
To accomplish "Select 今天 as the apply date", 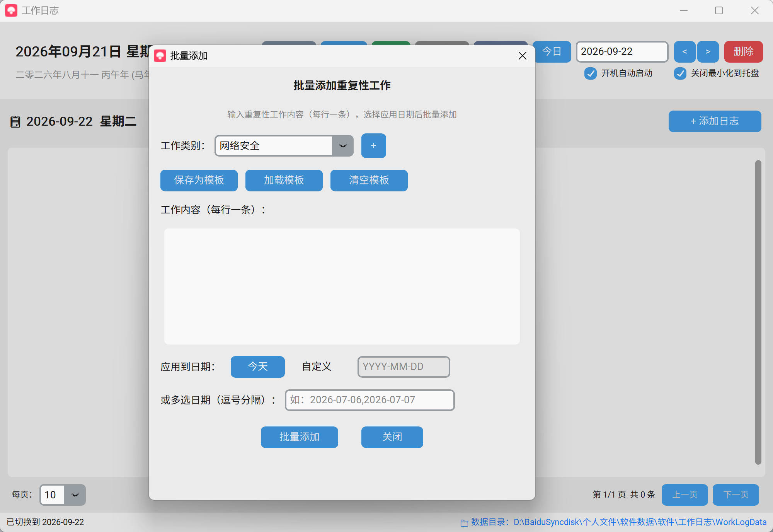I will pyautogui.click(x=258, y=367).
